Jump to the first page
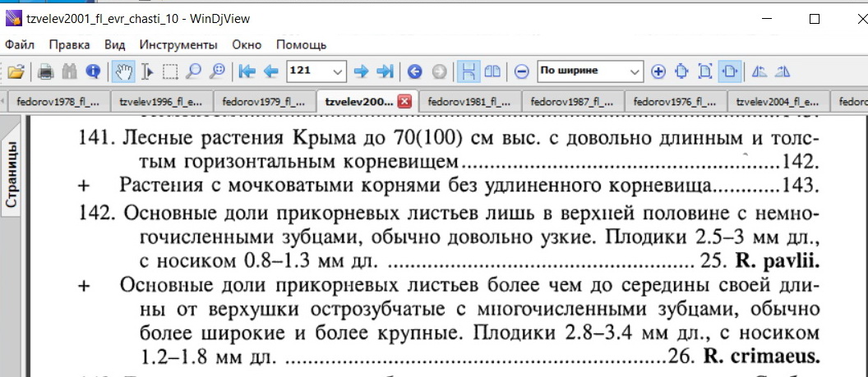The image size is (868, 377). pyautogui.click(x=247, y=71)
